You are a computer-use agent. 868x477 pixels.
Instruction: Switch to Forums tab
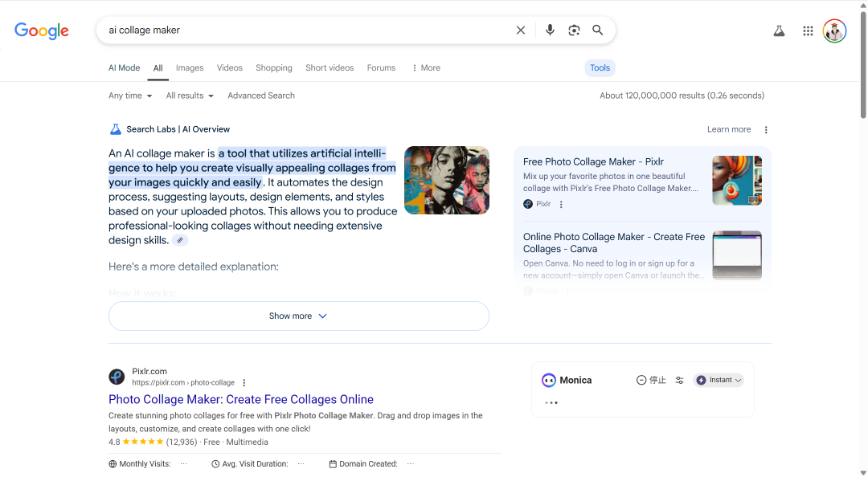[382, 68]
